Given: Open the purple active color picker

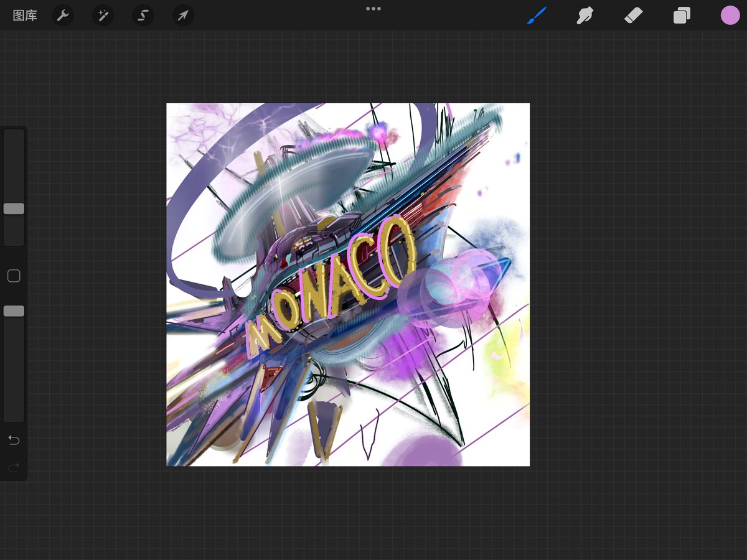Looking at the screenshot, I should pos(730,16).
